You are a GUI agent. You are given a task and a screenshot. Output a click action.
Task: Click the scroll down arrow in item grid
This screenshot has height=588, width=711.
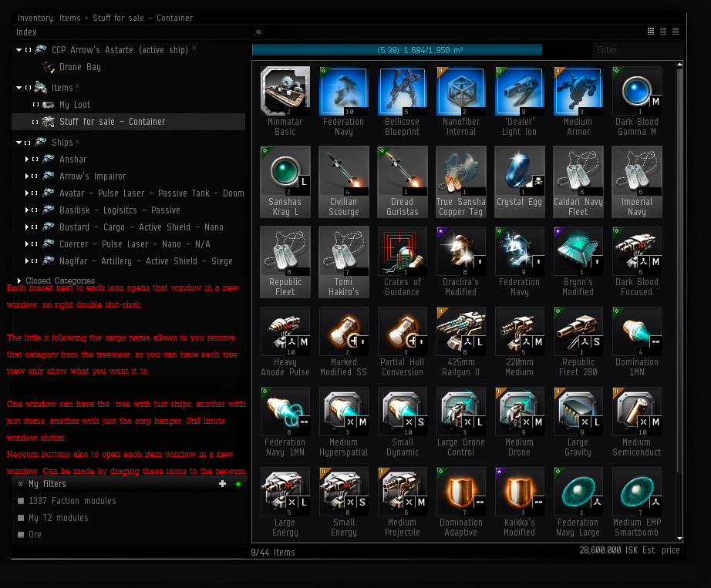pos(679,538)
